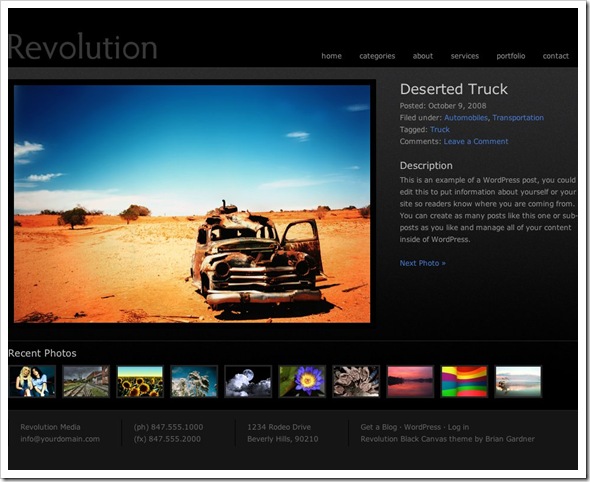
Task: Open the Transportation category link
Action: (518, 118)
